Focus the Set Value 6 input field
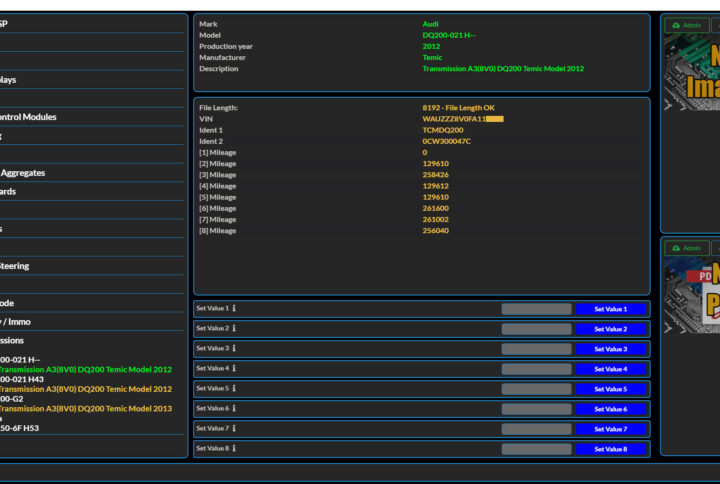The width and height of the screenshot is (720, 484). click(536, 409)
